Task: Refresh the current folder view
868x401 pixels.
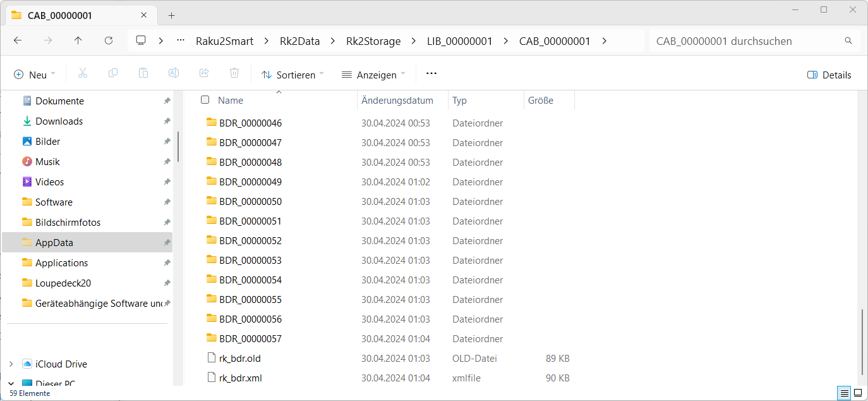Action: (x=109, y=40)
